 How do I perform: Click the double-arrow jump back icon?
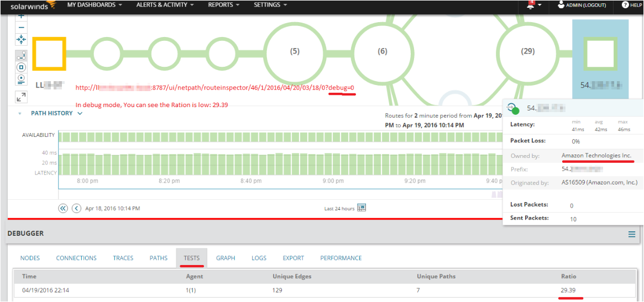tap(63, 209)
